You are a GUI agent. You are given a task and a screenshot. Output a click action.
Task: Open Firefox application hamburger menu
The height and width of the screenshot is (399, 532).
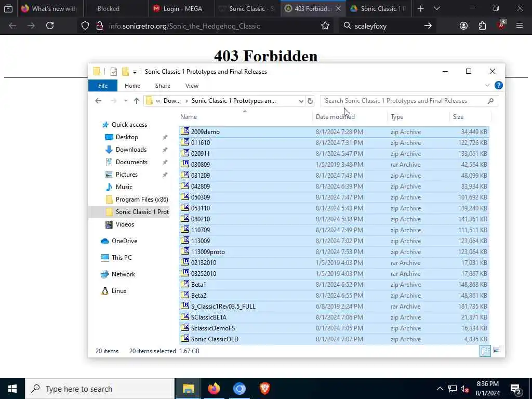click(x=520, y=25)
